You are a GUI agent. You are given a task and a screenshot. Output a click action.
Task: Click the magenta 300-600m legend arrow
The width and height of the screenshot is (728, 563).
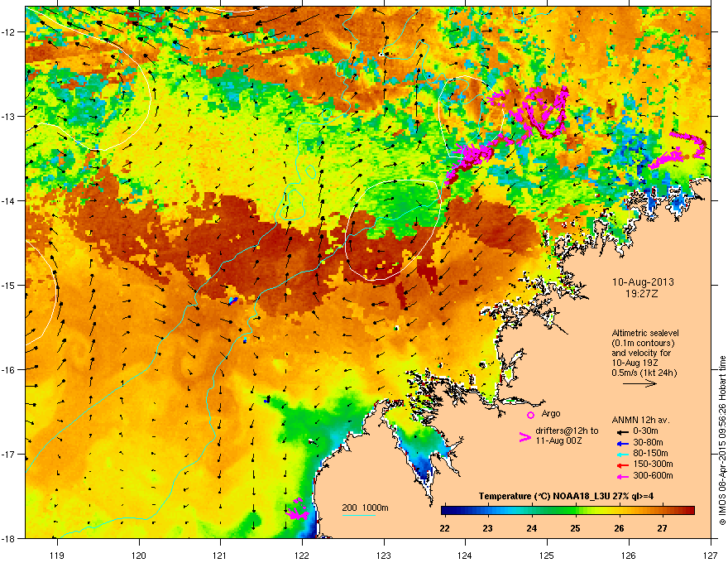(x=622, y=476)
